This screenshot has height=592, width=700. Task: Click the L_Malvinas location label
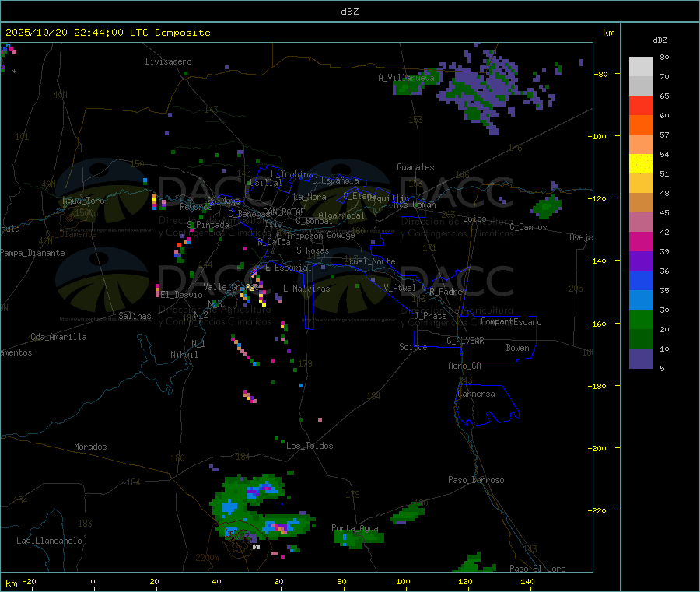pos(306,289)
